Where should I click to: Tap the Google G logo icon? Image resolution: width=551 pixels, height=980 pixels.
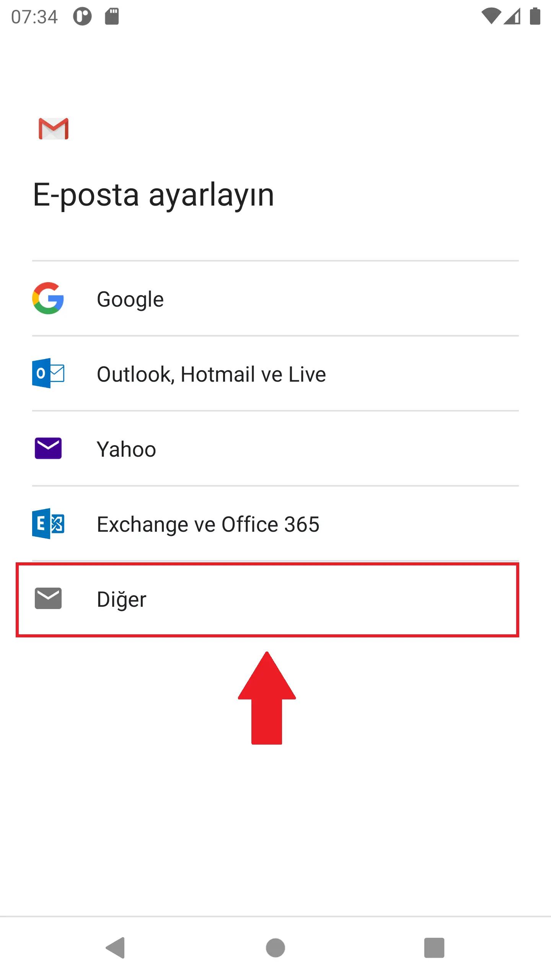coord(48,298)
